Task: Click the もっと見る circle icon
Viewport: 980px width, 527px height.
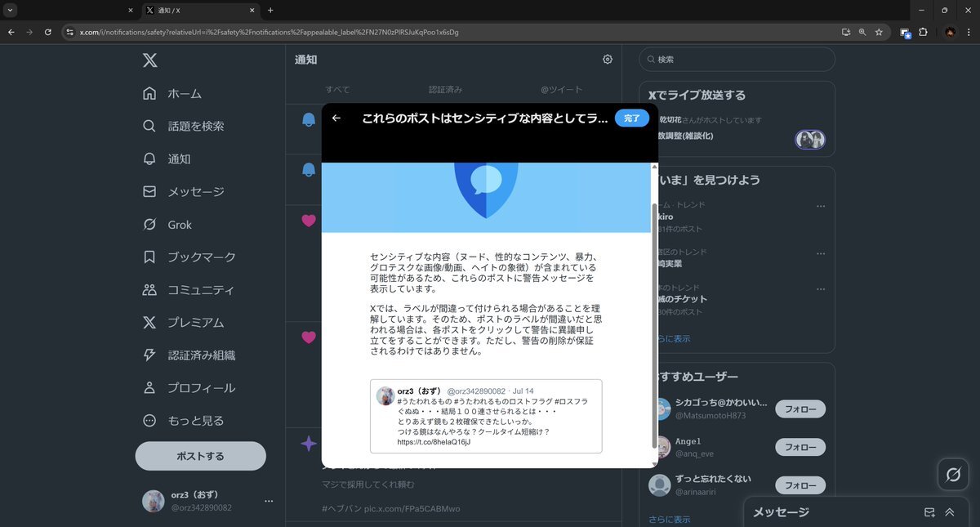Action: 149,420
